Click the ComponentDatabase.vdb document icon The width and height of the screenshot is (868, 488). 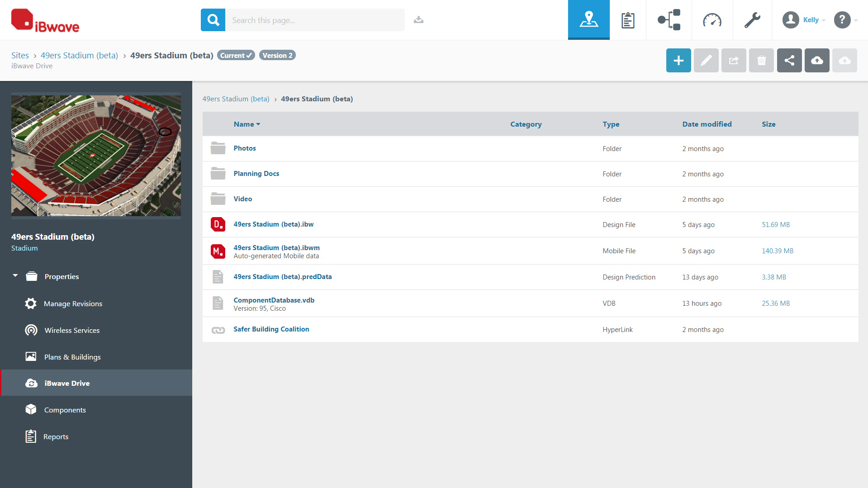pos(218,303)
